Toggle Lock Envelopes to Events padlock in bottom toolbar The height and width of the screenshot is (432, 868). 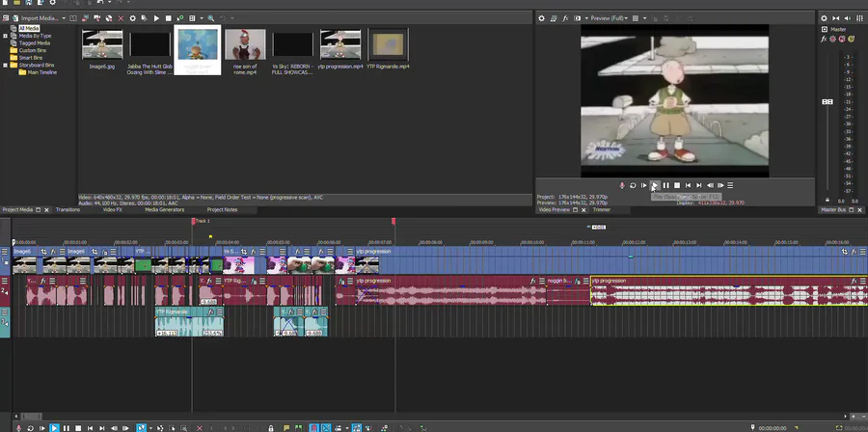pos(271,428)
